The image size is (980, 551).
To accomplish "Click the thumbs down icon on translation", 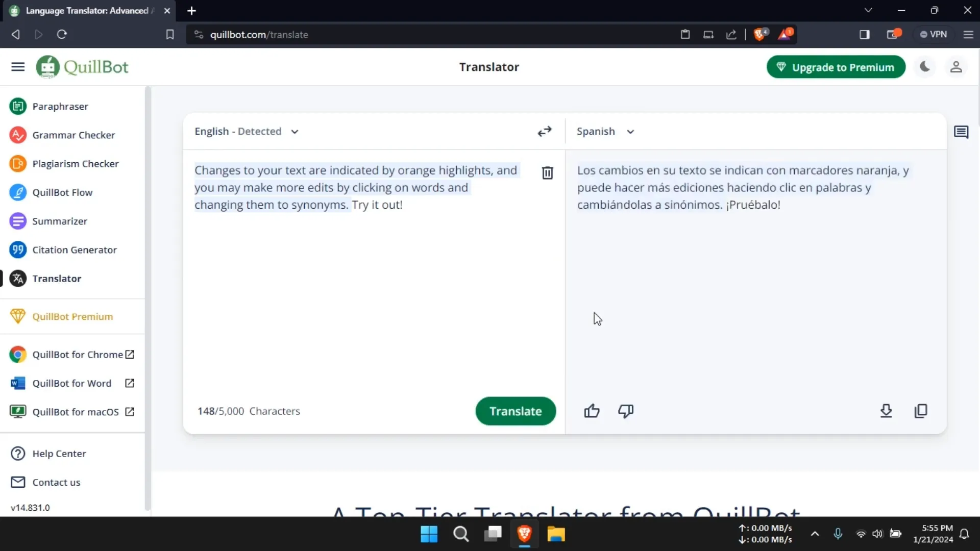I will [x=625, y=411].
